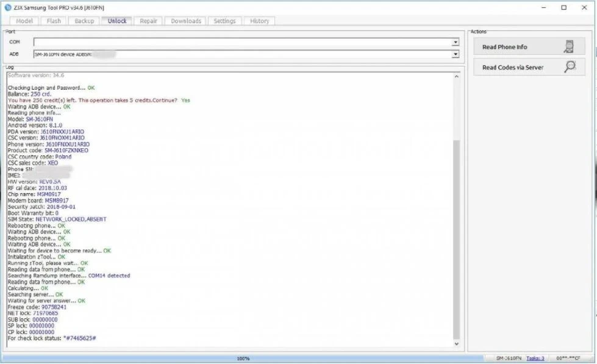Click the PDA version J610FNXXU1ARIO line

[x=46, y=132]
